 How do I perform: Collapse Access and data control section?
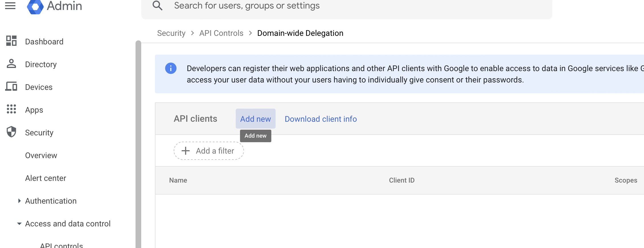(19, 224)
